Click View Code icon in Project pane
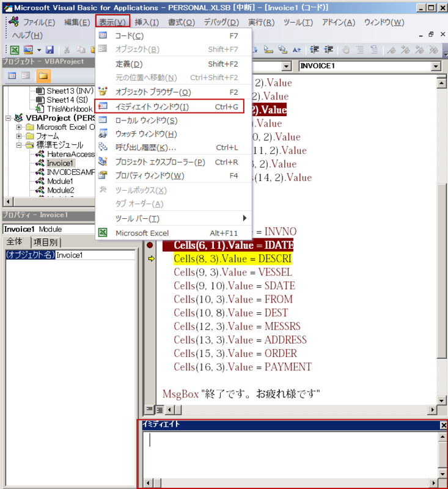This screenshot has width=448, height=489. coord(12,76)
